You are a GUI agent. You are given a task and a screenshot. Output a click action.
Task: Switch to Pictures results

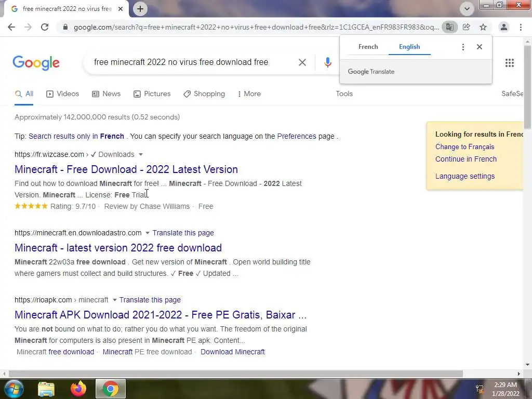click(x=152, y=94)
